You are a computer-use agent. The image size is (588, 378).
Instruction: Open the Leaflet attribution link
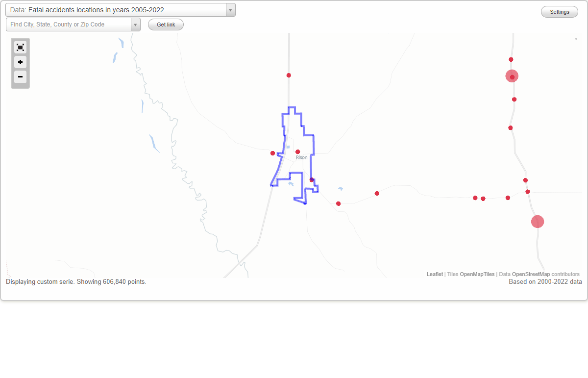click(435, 274)
